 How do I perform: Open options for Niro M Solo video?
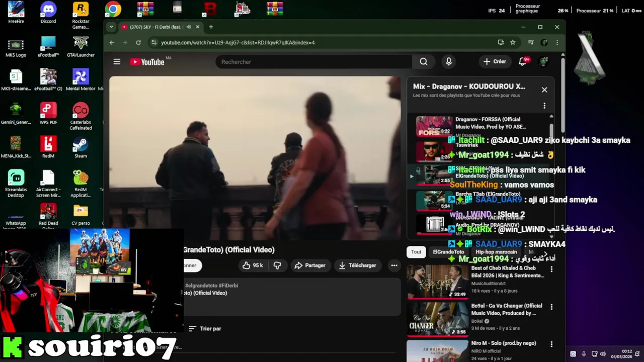coord(551,344)
